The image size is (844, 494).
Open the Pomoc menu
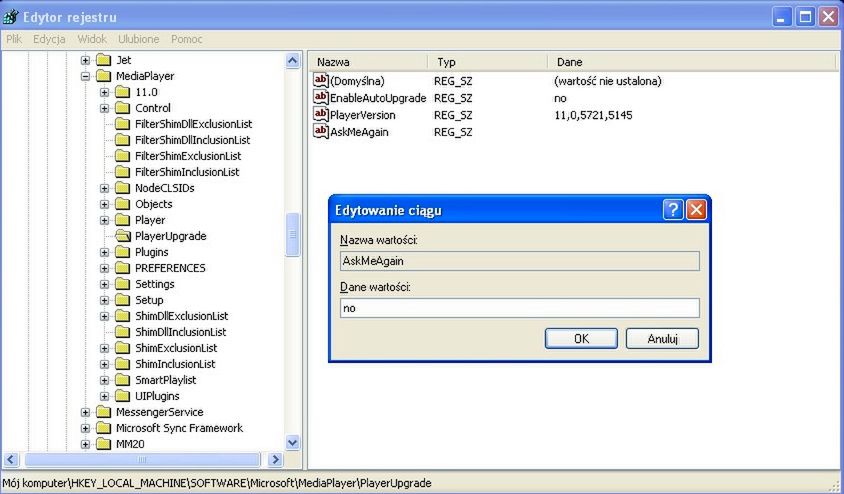186,39
